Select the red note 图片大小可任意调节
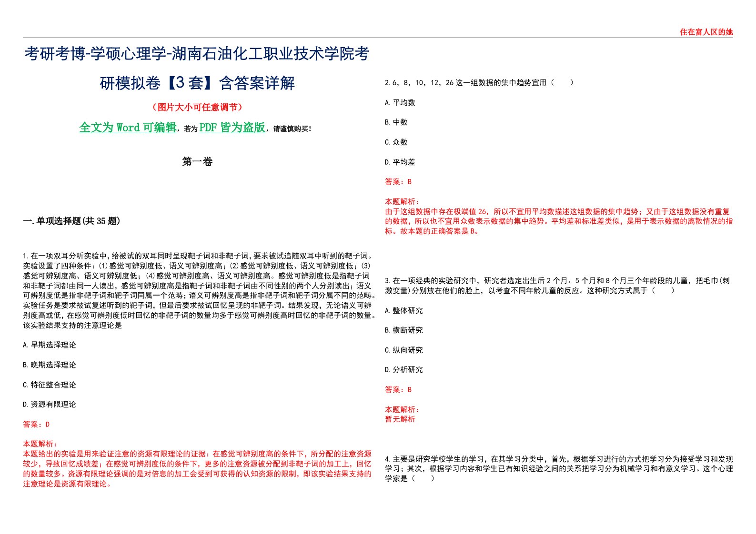 (197, 107)
